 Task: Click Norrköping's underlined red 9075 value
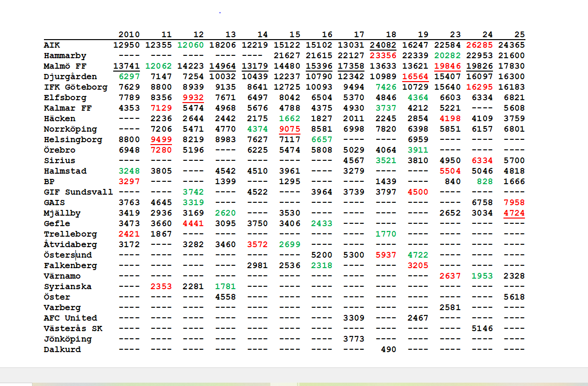[290, 129]
